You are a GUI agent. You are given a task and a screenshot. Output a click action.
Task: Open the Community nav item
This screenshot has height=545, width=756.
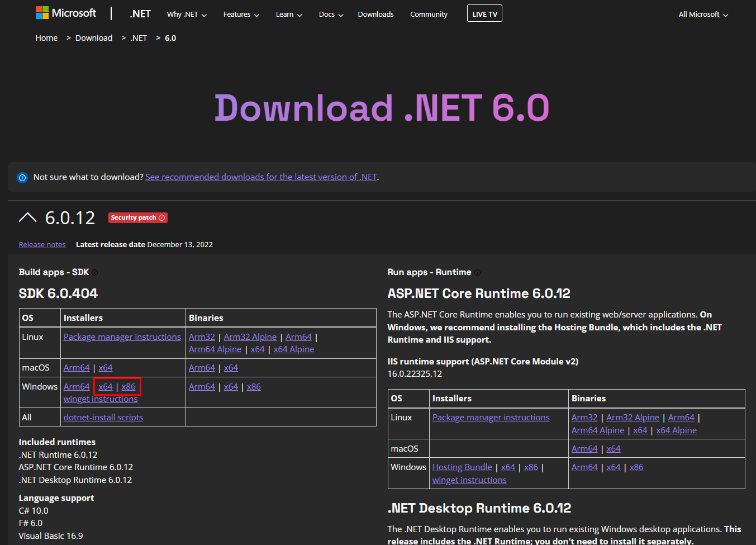[x=429, y=15]
